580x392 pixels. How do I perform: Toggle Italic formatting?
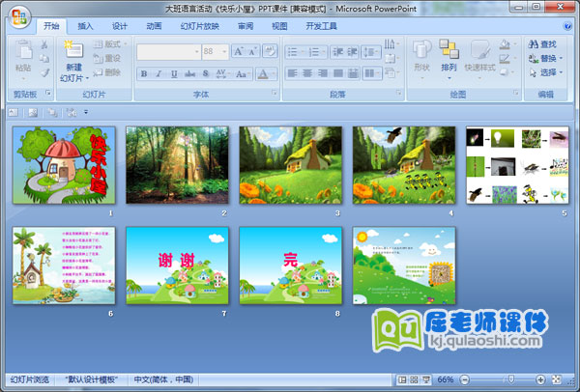(x=159, y=74)
